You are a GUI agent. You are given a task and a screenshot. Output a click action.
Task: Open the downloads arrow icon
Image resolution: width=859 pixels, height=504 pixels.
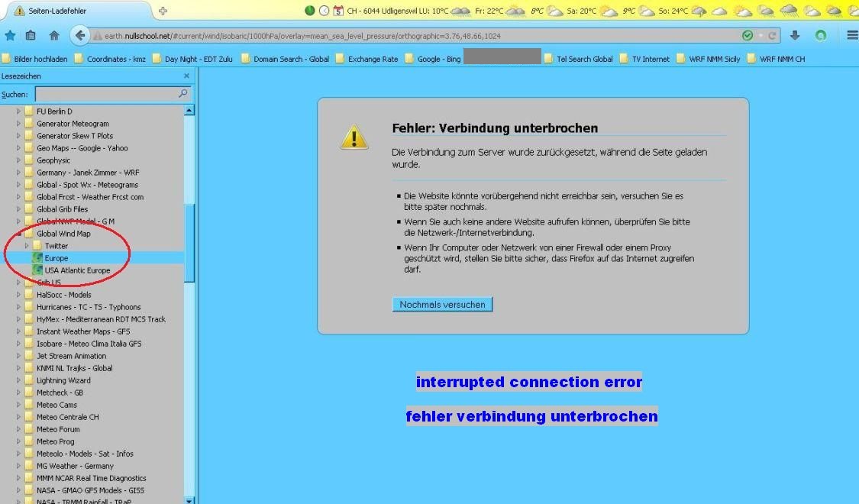795,36
